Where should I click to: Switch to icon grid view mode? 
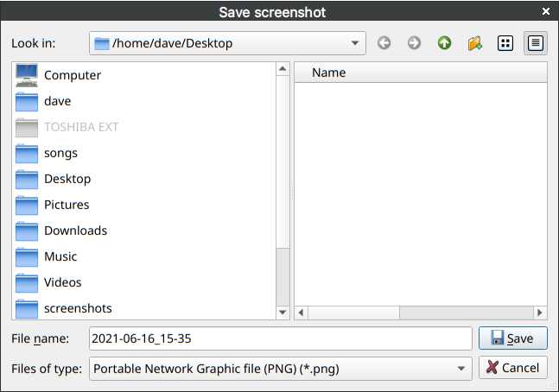(505, 43)
